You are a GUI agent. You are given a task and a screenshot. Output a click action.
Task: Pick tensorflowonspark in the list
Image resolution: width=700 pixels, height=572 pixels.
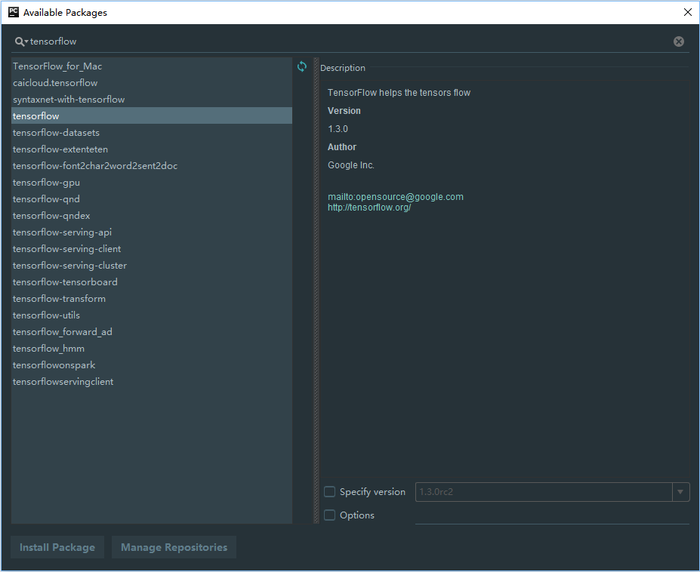[x=54, y=365]
